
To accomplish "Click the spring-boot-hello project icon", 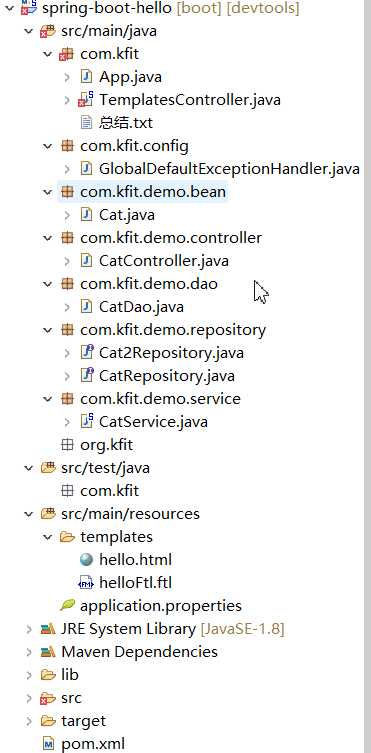I will [30, 8].
